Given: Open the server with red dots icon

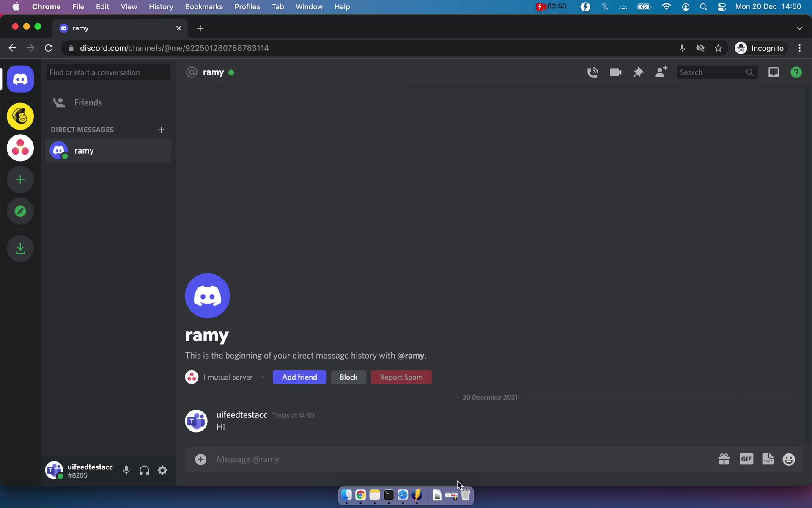Looking at the screenshot, I should [x=20, y=148].
